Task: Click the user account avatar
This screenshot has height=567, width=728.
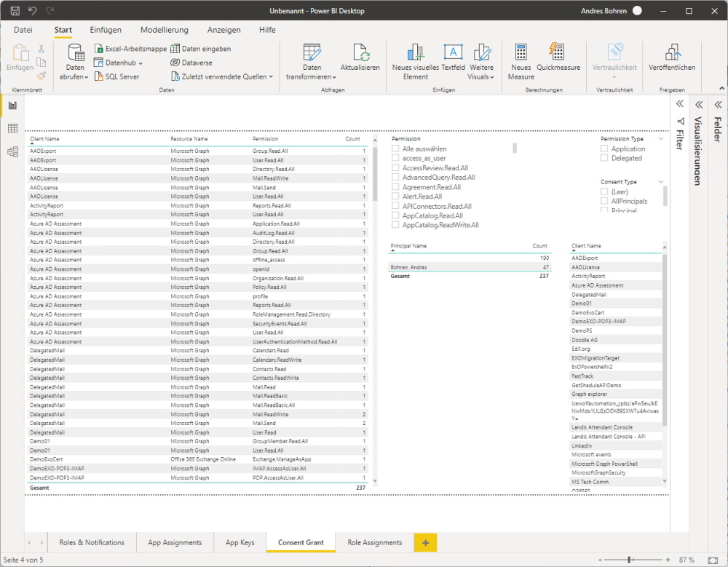Action: [637, 11]
